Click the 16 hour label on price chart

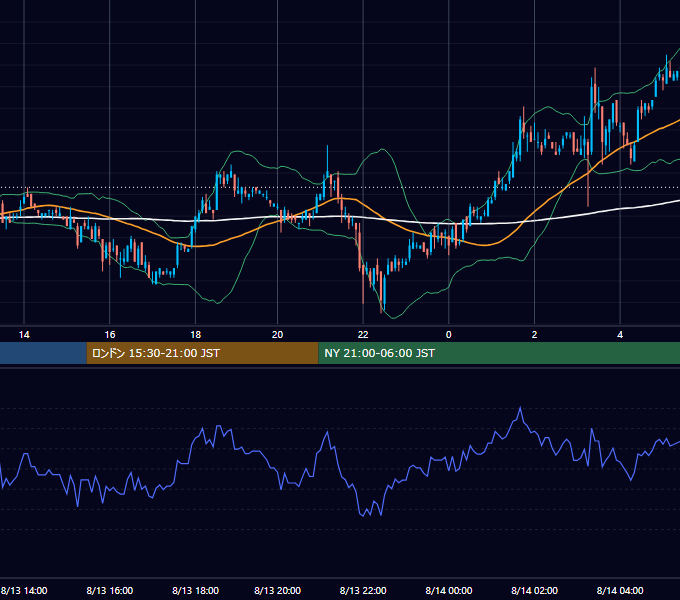pos(110,335)
